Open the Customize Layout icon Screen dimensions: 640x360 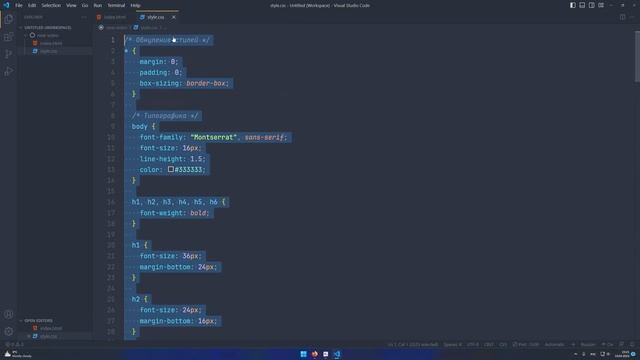[601, 5]
